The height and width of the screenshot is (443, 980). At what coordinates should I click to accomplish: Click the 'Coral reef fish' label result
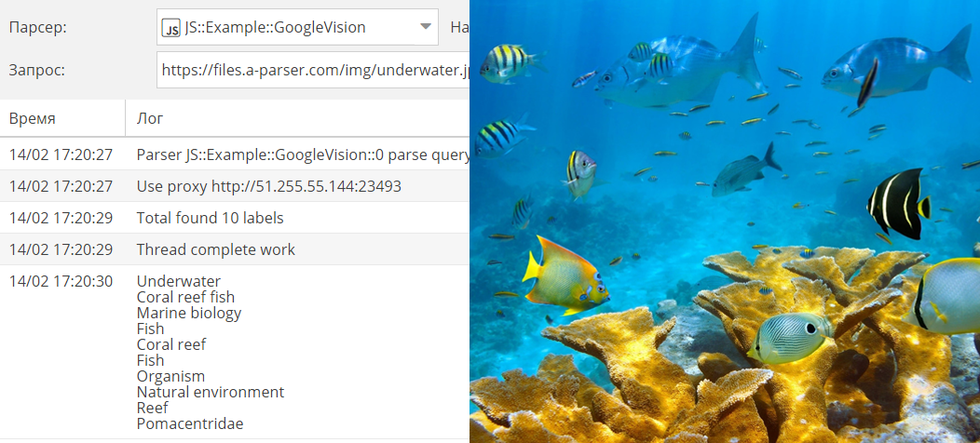185,297
